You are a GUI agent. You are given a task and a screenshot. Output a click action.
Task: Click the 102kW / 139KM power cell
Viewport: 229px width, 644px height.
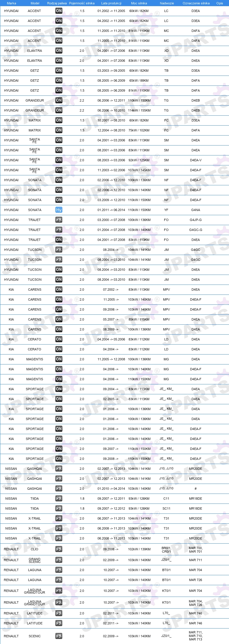click(139, 549)
